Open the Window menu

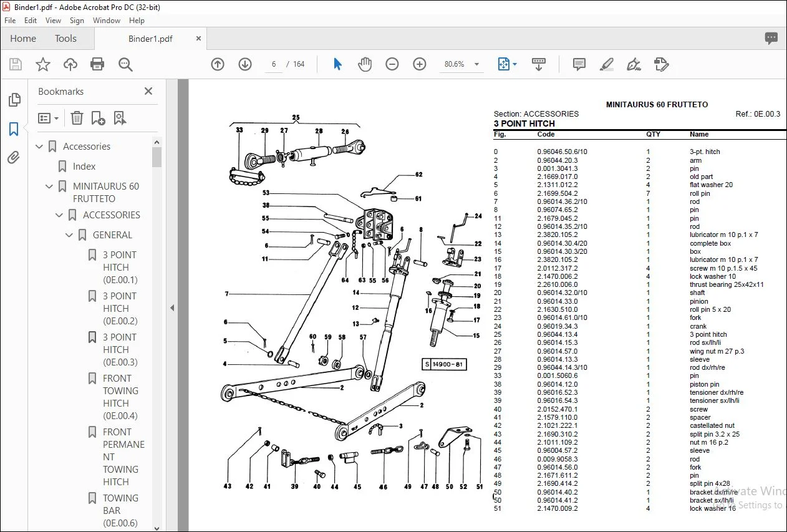pyautogui.click(x=107, y=21)
